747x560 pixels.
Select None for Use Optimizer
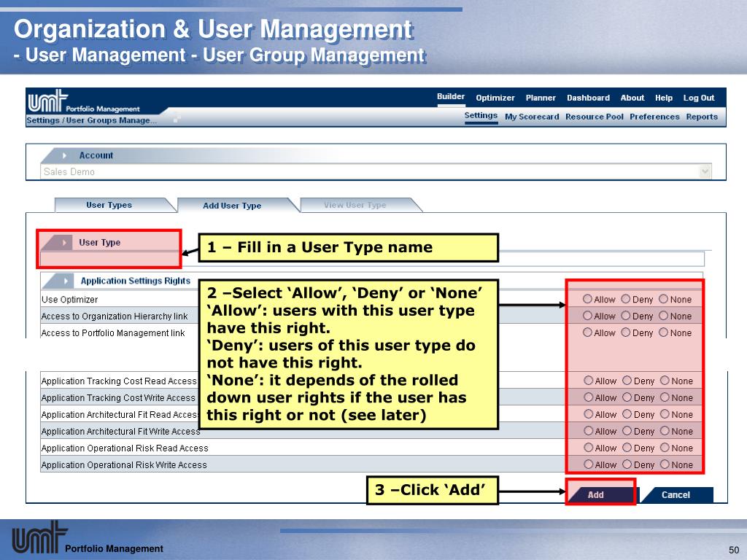(x=664, y=299)
